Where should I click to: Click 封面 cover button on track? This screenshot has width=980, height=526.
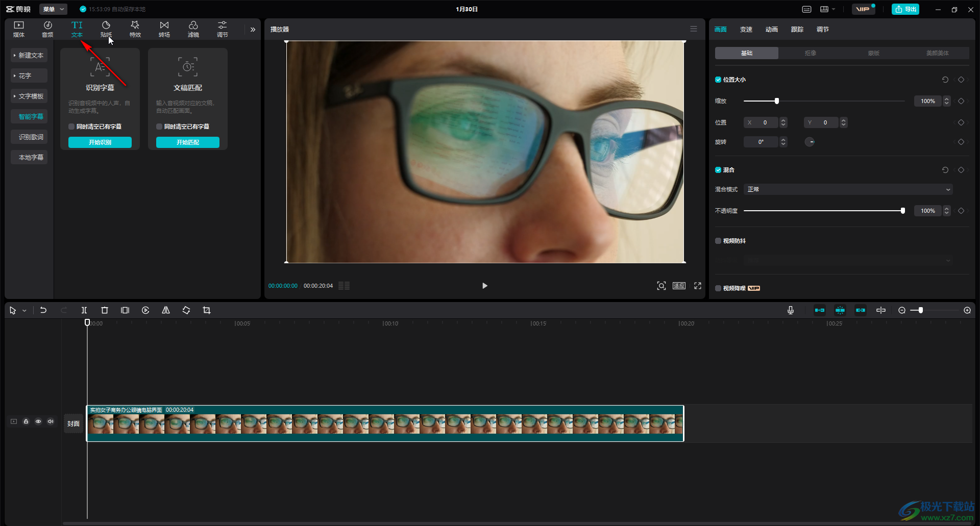[x=73, y=423]
